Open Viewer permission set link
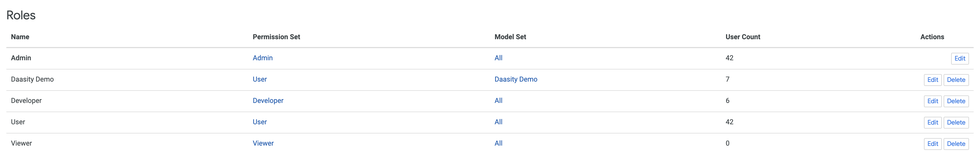980x158 pixels. coord(263,143)
